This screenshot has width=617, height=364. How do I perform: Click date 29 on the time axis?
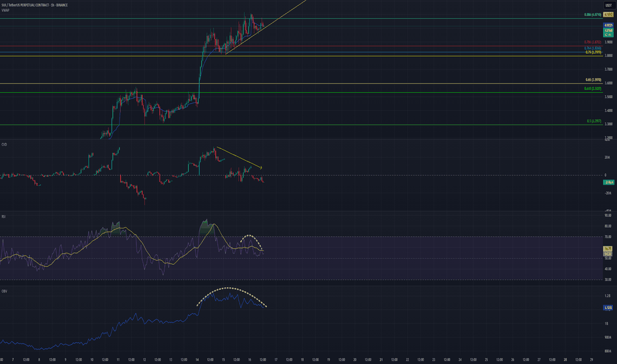[x=591, y=359]
